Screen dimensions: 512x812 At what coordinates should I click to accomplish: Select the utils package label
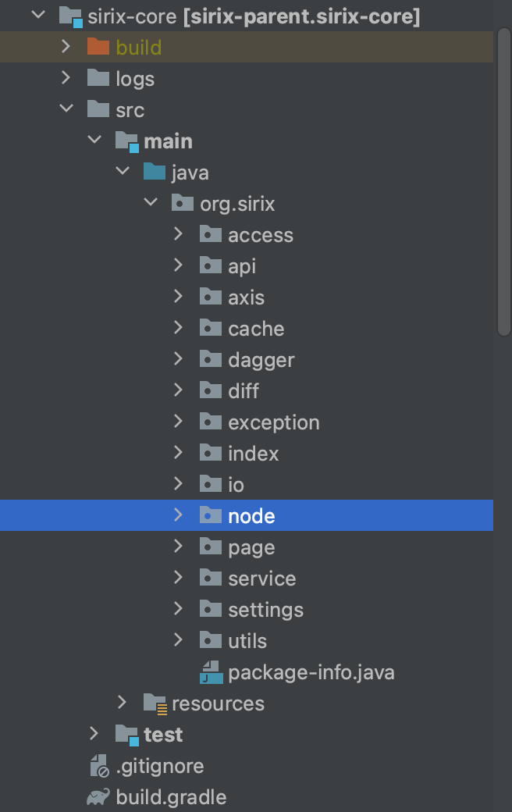pyautogui.click(x=247, y=641)
